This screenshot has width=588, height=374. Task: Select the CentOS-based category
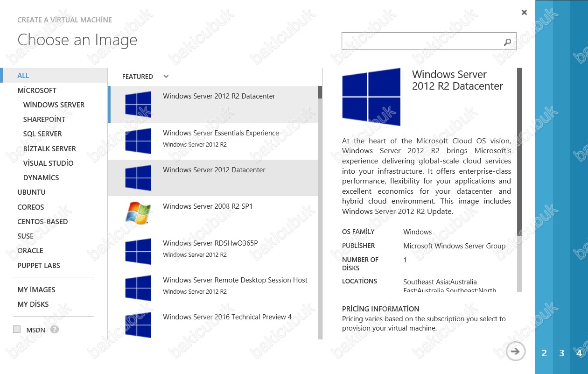coord(42,221)
